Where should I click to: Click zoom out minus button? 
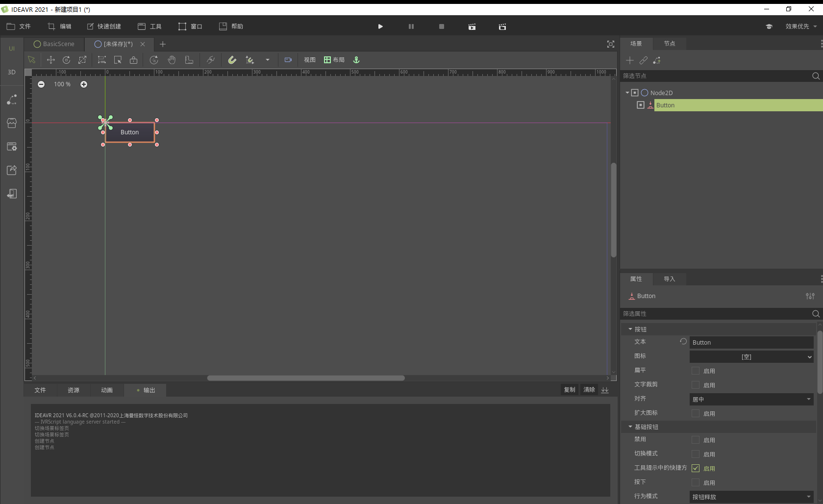tap(41, 84)
